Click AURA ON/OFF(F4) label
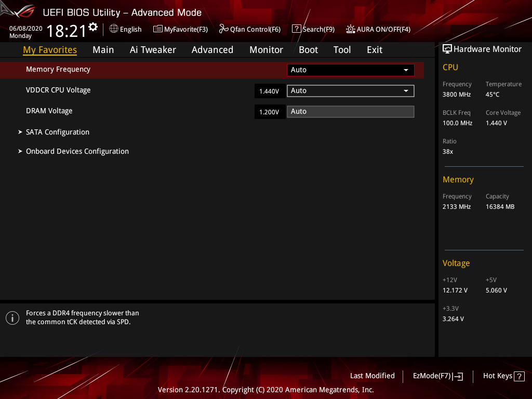The height and width of the screenshot is (399, 532). pos(383,29)
